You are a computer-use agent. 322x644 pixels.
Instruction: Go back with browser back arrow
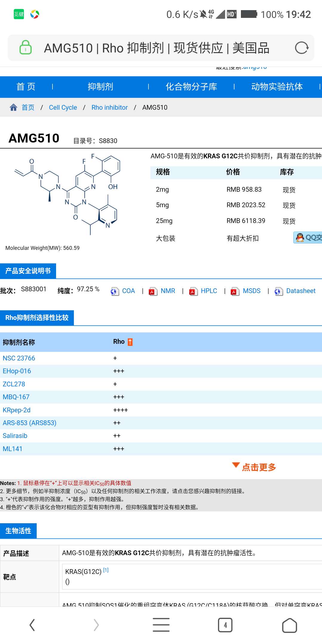pos(32,625)
